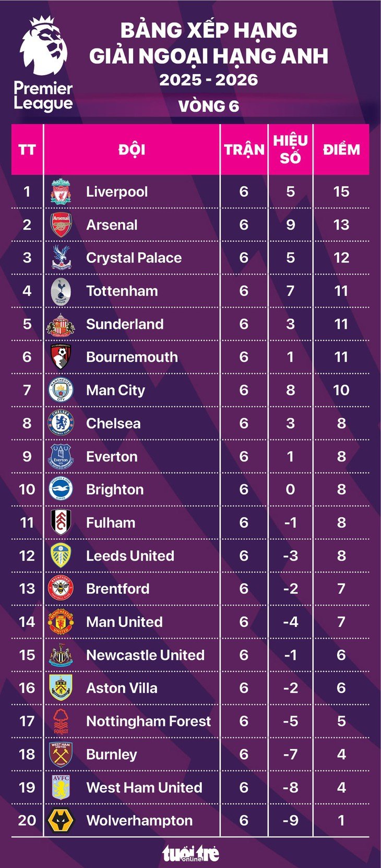Click the Crystal Palace eagle crest

click(61, 258)
